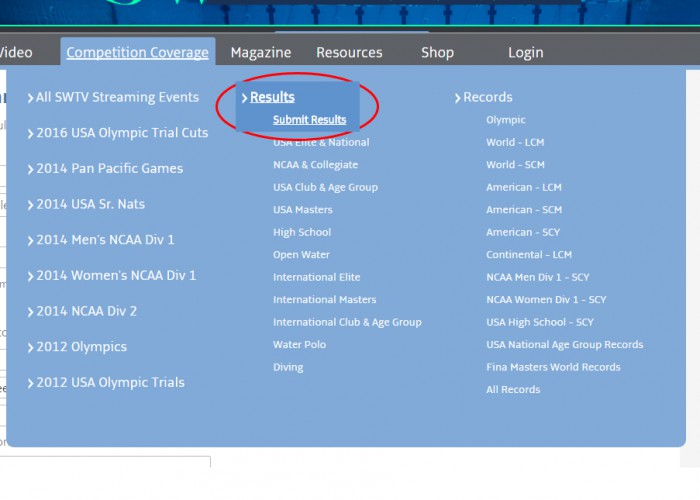
Task: View World - LCM records
Action: tap(515, 142)
